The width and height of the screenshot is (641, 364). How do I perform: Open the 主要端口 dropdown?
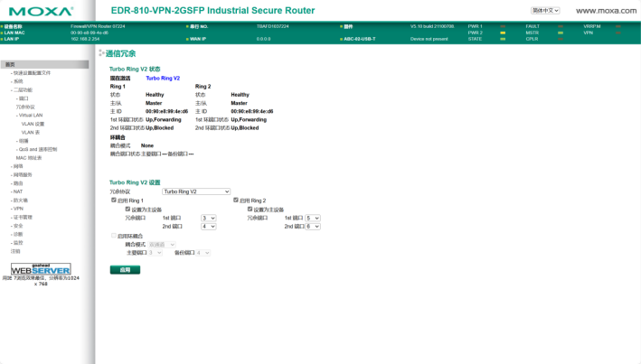pos(156,253)
